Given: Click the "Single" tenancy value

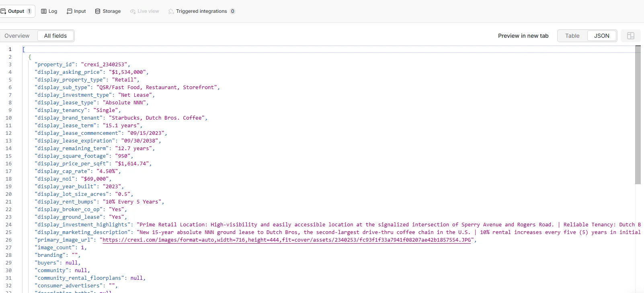Looking at the screenshot, I should 106,110.
